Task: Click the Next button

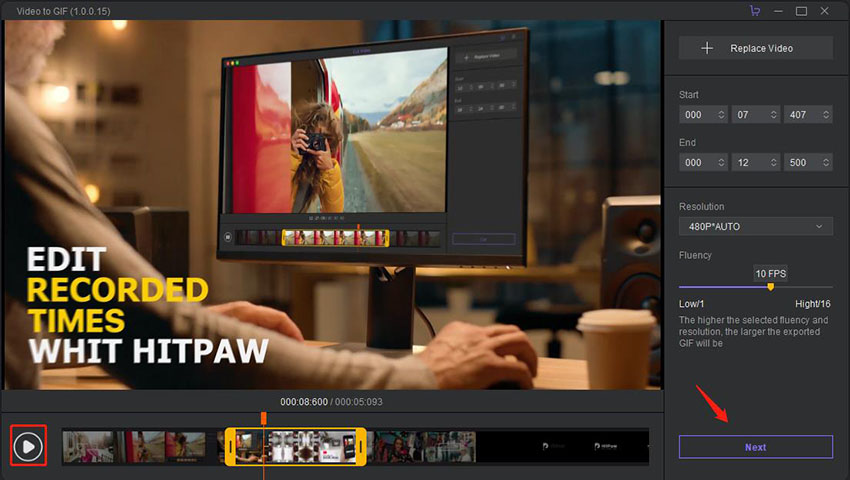Action: coord(756,447)
